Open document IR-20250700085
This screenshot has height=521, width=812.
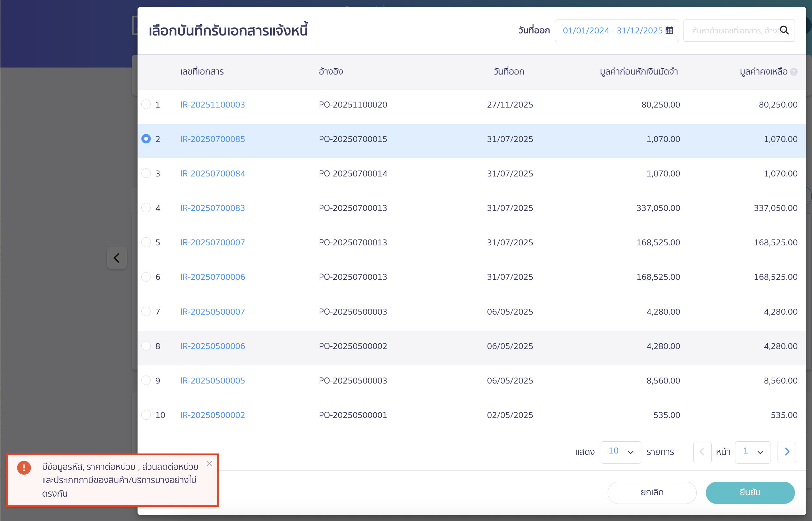[x=212, y=139]
